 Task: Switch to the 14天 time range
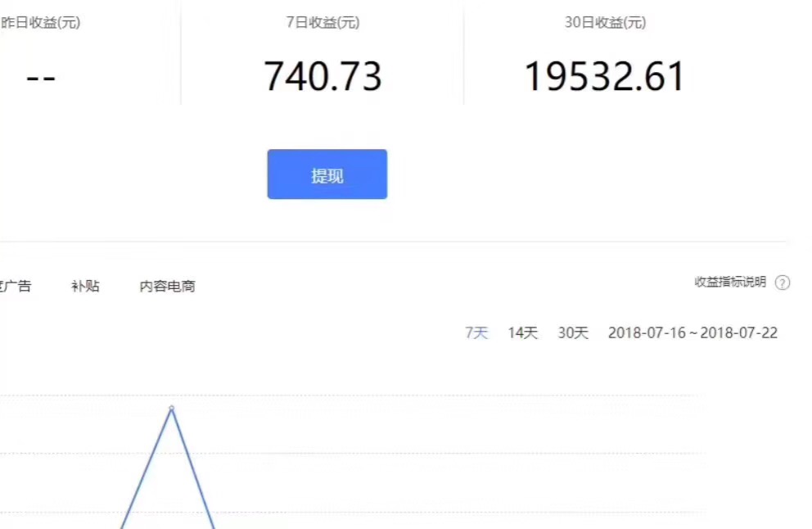tap(523, 332)
